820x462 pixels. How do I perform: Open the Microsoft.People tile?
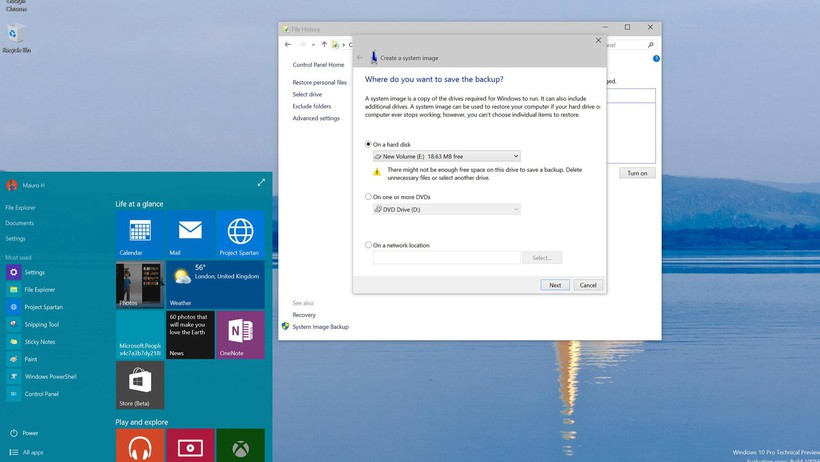(x=140, y=335)
